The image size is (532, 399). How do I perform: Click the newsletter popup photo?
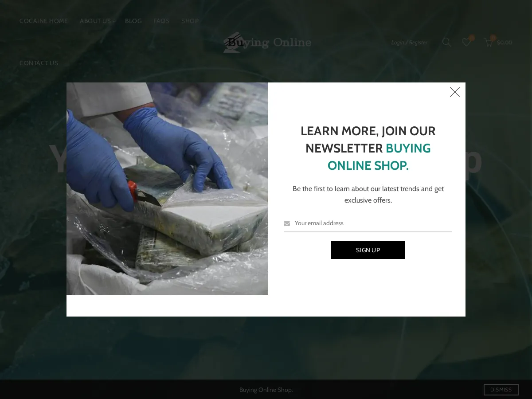(167, 188)
